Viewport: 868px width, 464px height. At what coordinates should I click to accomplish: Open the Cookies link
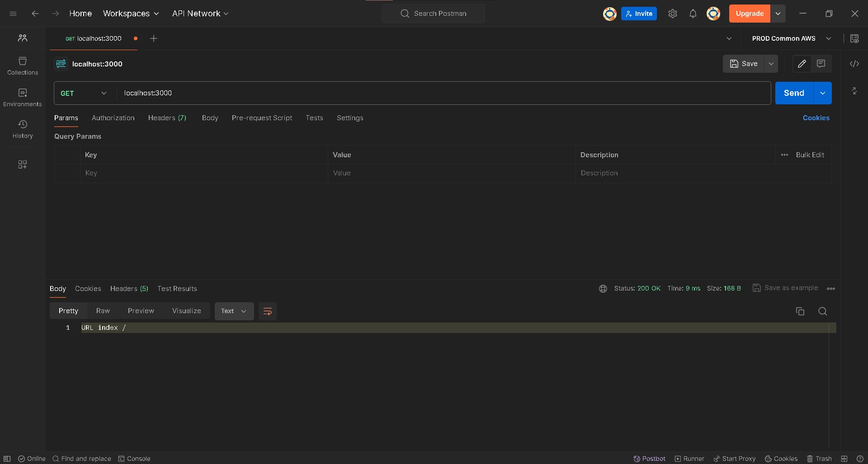pos(816,118)
